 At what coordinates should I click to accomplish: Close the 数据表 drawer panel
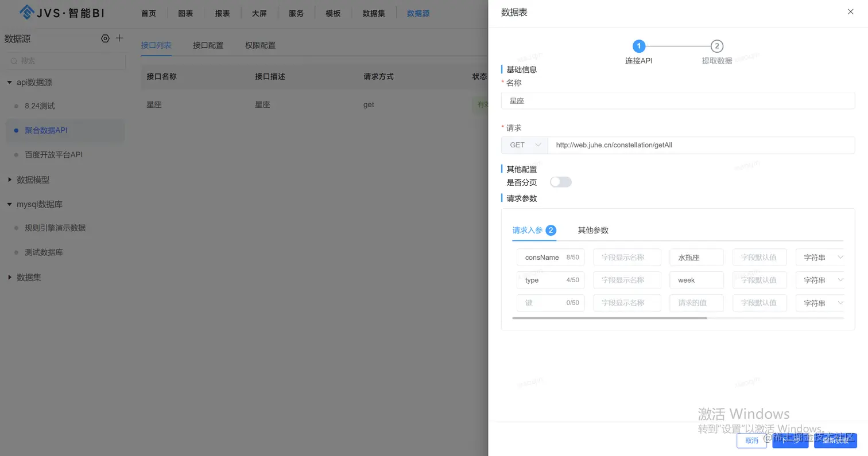[x=851, y=11]
